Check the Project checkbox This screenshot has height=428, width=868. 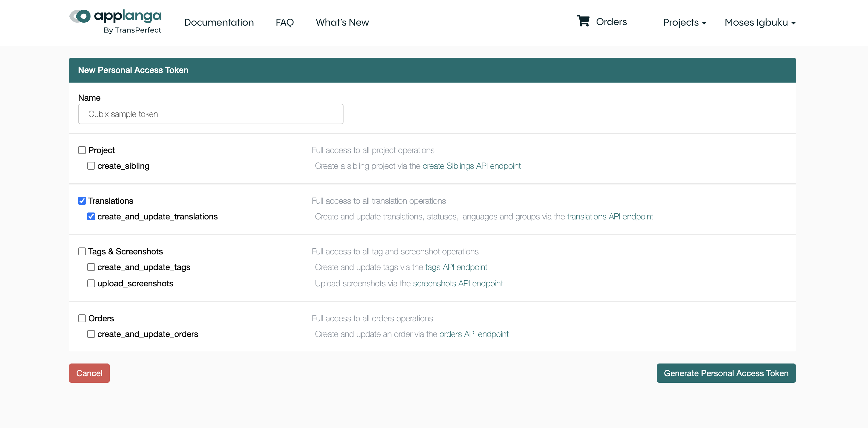[x=82, y=150]
